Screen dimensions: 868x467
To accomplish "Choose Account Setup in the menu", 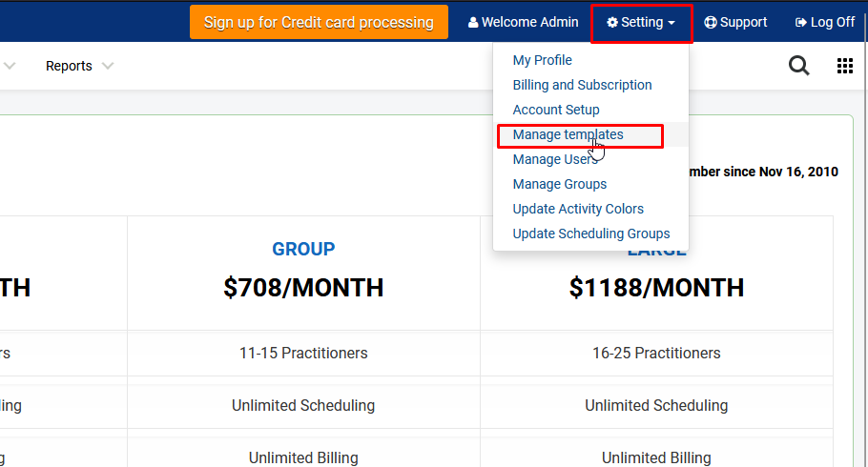I will (556, 110).
